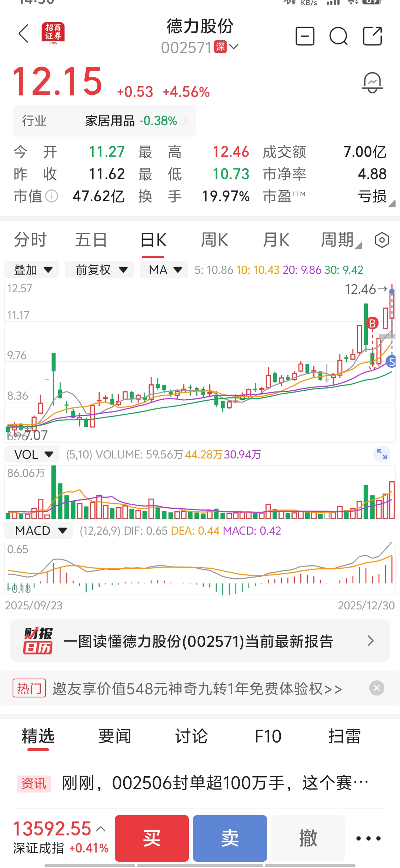Tap the 撤 cancel order button
This screenshot has width=400, height=868.
click(308, 838)
